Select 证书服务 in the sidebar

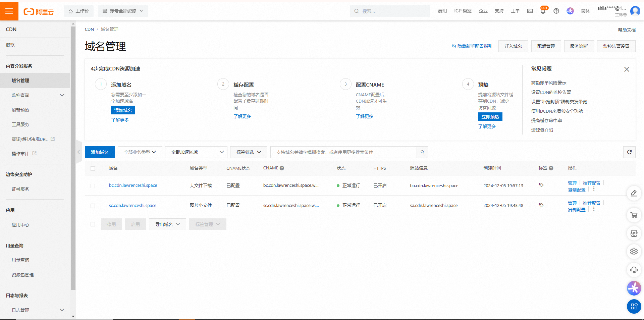(20, 189)
